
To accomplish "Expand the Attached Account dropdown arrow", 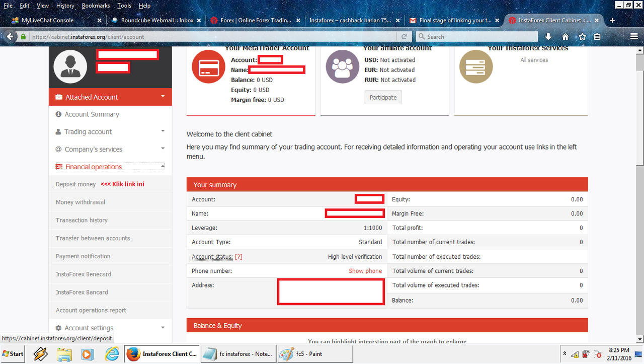I will [163, 97].
